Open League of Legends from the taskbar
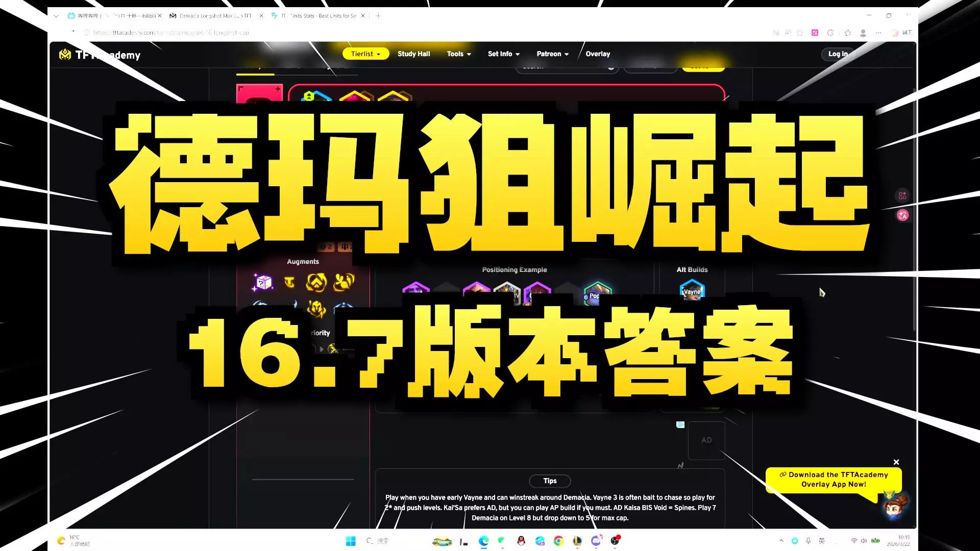980x551 pixels. click(x=577, y=541)
